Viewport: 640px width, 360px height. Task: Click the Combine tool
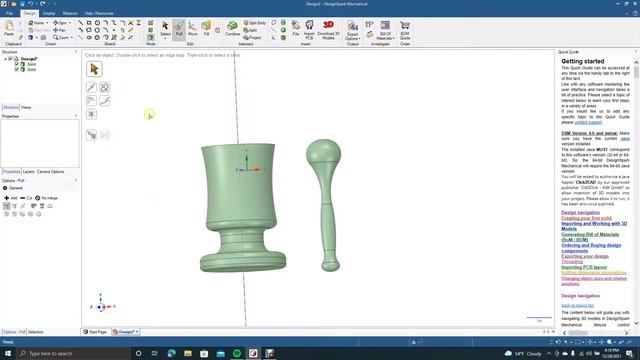tap(232, 29)
